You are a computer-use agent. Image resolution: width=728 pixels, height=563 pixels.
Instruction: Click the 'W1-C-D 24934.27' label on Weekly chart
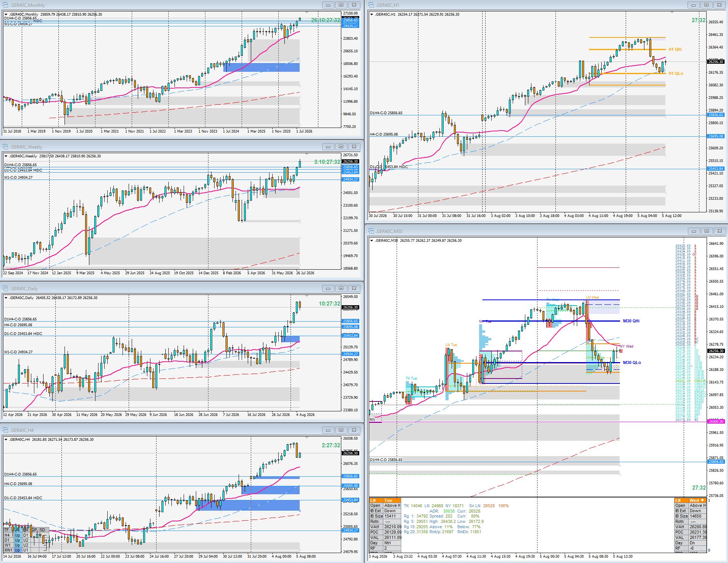tap(18, 178)
